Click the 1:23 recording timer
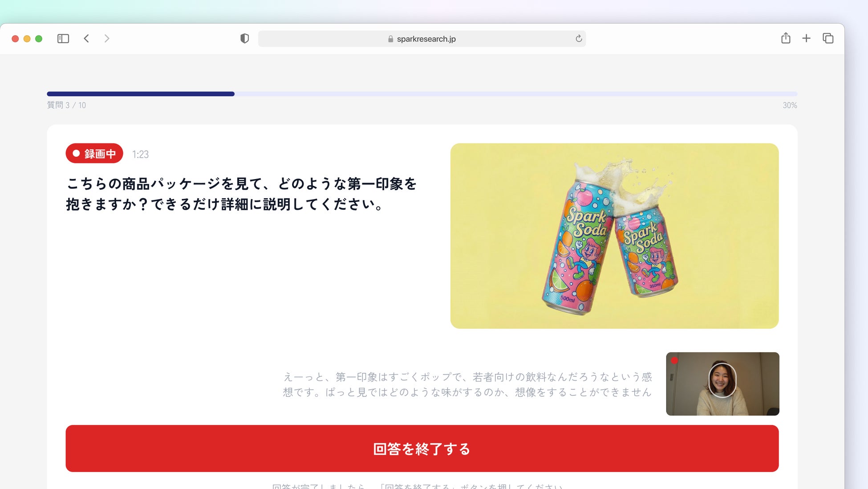 click(140, 155)
